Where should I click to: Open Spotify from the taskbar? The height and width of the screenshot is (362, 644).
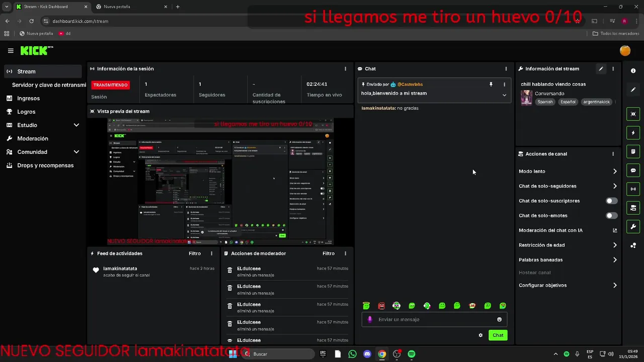412,354
